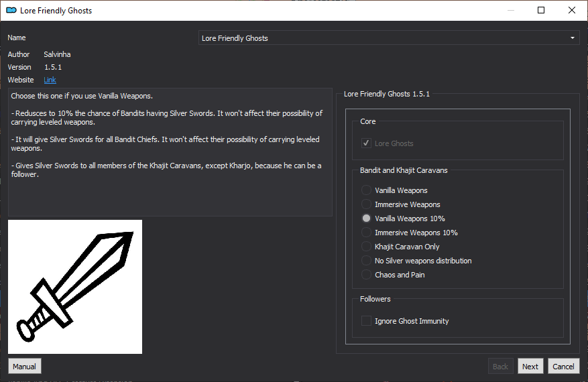Open the Name dropdown arrow

click(573, 38)
